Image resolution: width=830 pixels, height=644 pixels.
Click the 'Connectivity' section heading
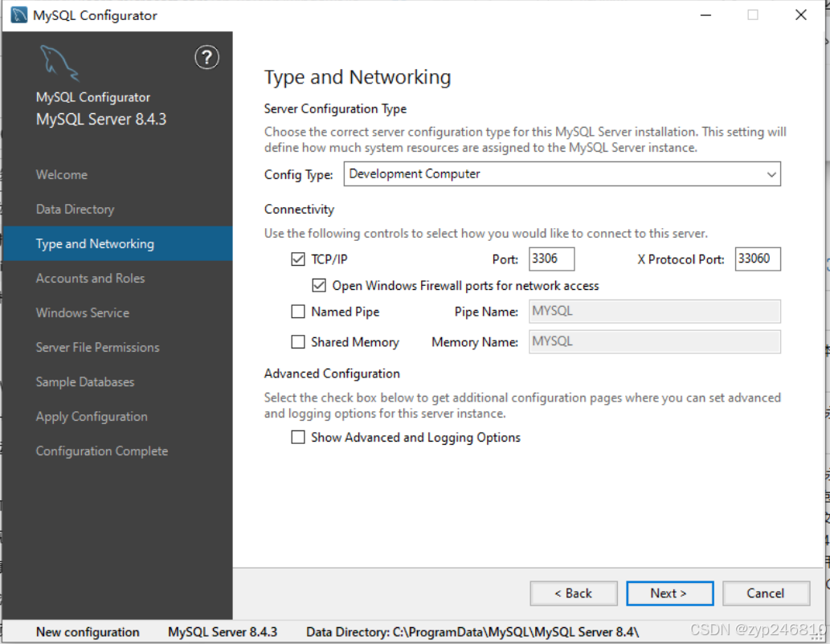pyautogui.click(x=299, y=210)
